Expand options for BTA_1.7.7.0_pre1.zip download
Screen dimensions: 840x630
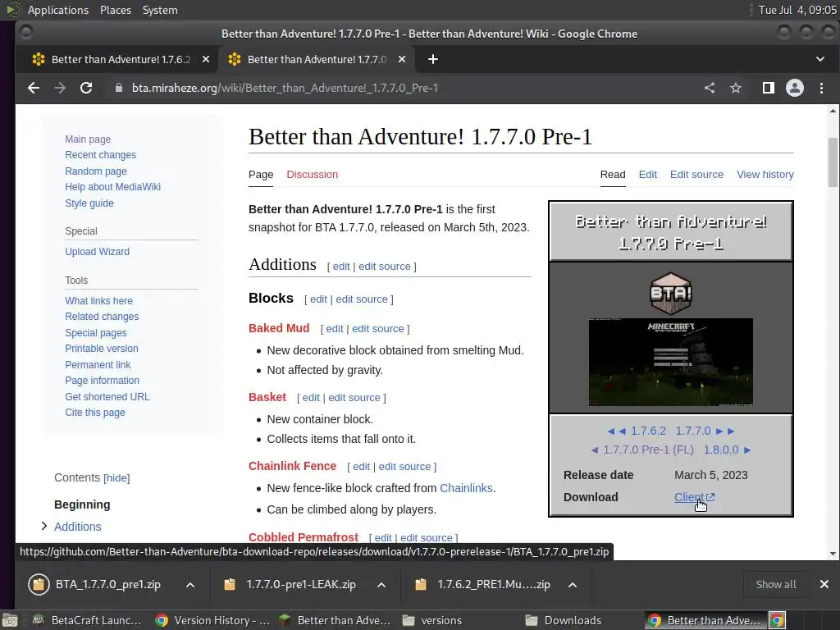190,584
